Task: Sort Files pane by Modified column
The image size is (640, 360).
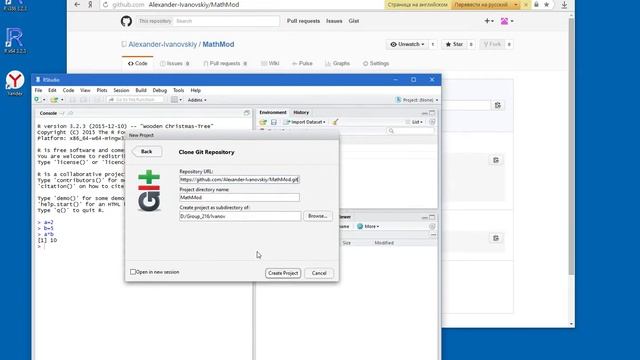Action: pos(384,243)
